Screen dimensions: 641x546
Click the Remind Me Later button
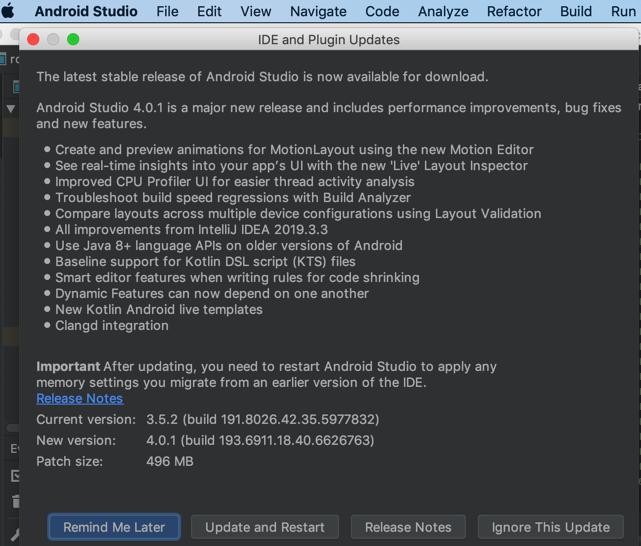click(114, 527)
